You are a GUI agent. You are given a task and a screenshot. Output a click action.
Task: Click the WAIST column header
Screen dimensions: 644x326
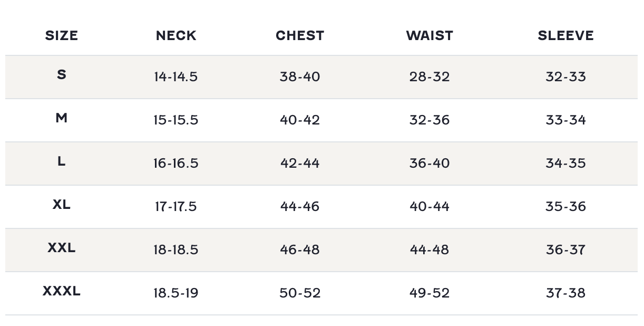[430, 36]
